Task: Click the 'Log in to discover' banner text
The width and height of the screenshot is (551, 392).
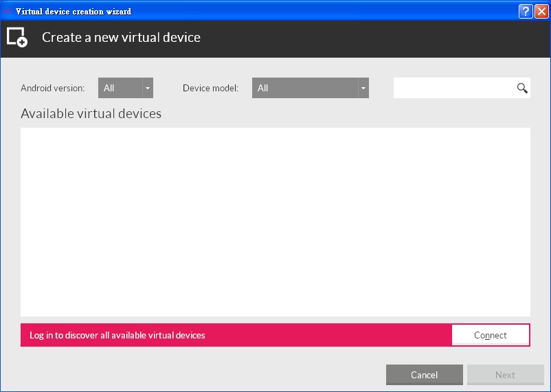Action: pyautogui.click(x=117, y=336)
